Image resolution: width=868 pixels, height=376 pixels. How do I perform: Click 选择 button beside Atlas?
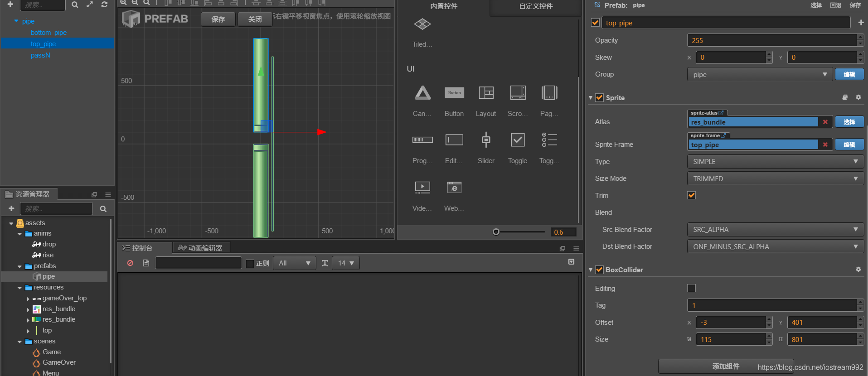pyautogui.click(x=849, y=122)
